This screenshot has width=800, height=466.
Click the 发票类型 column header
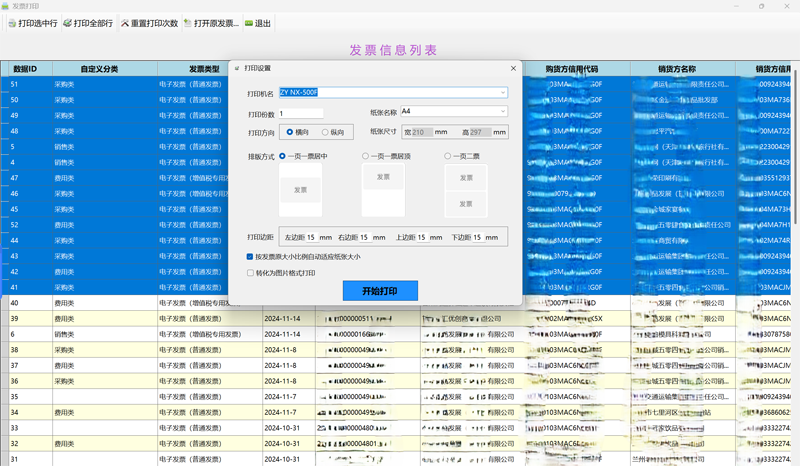204,69
